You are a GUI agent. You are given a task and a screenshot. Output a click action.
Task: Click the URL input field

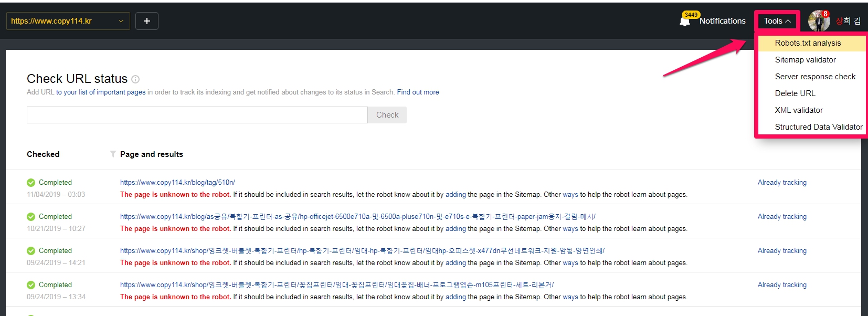[x=197, y=115]
